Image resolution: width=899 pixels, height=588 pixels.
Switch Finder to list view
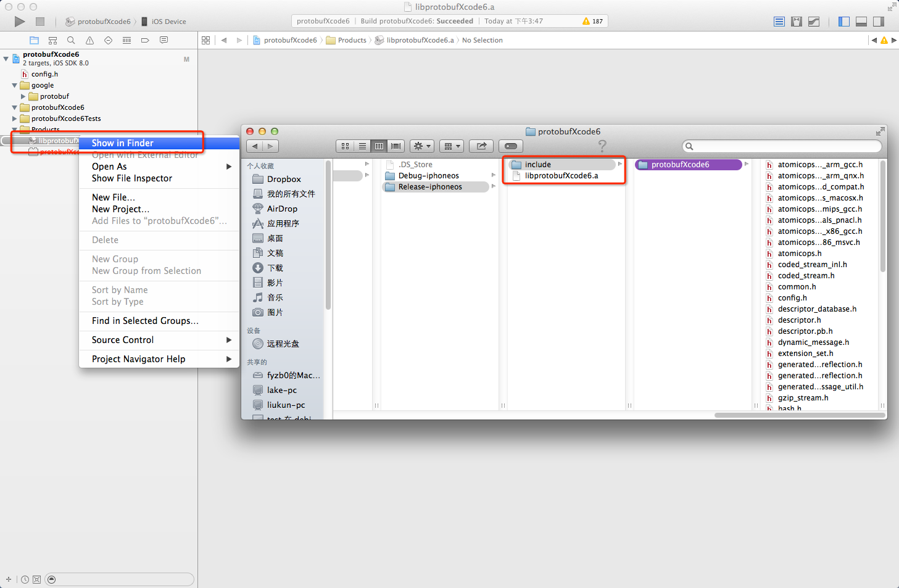tap(362, 146)
